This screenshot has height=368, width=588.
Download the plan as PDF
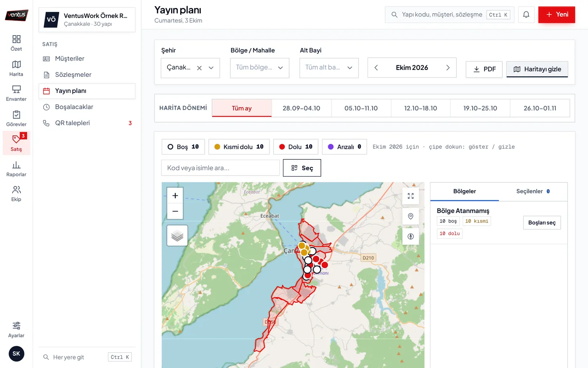coord(484,69)
